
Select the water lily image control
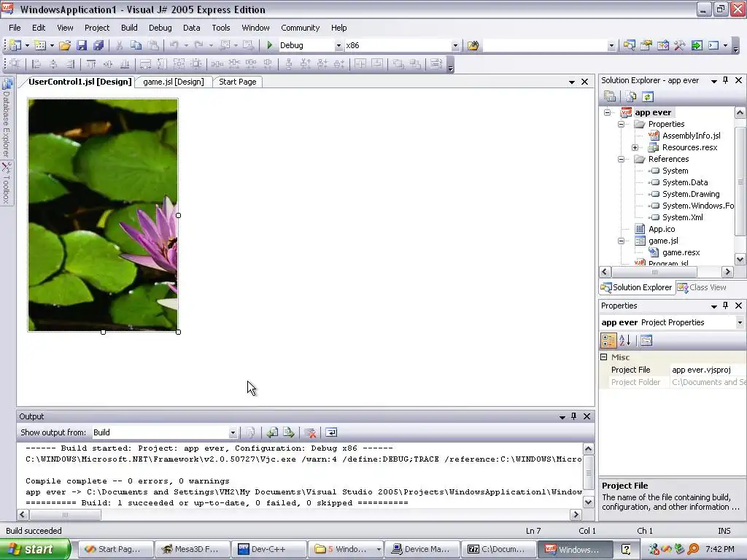[102, 215]
